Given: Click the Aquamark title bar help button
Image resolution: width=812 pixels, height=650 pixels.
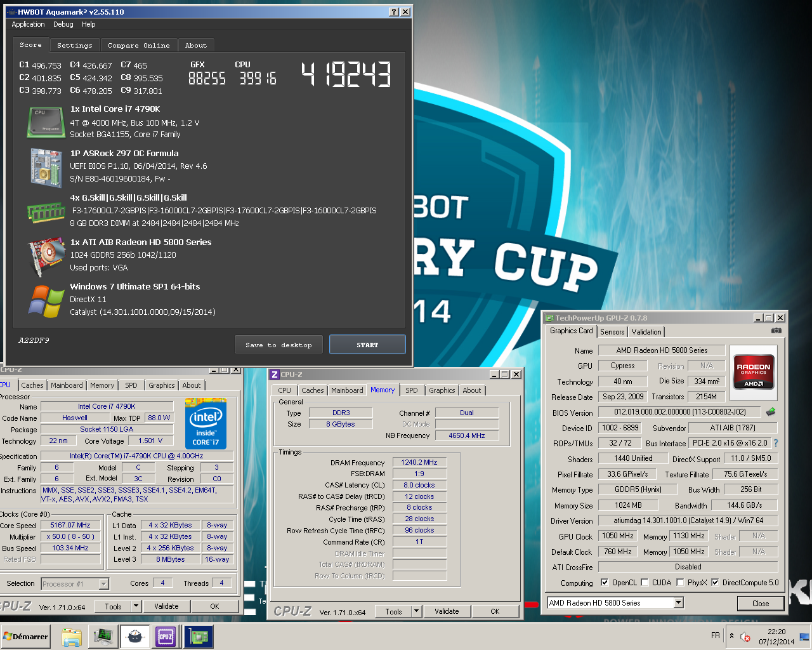Looking at the screenshot, I should click(x=394, y=12).
